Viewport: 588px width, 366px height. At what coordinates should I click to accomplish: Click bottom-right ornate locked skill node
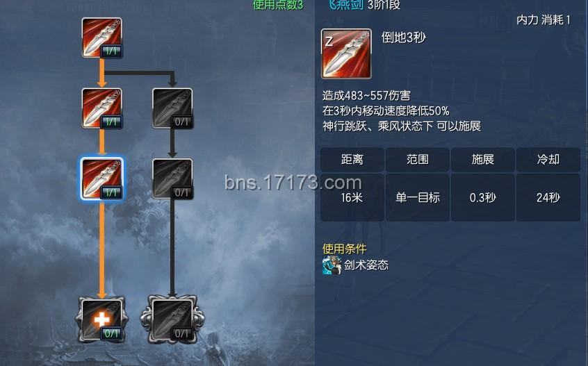[x=172, y=320]
